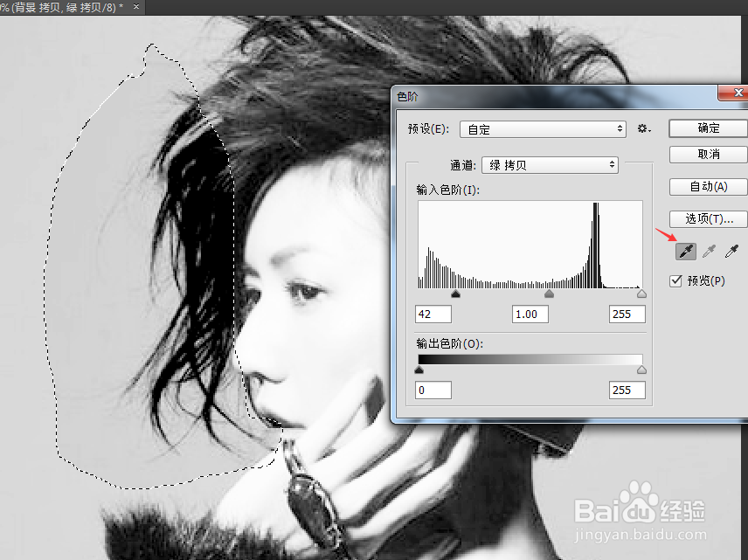
Task: Close the image document tab
Action: [x=135, y=8]
